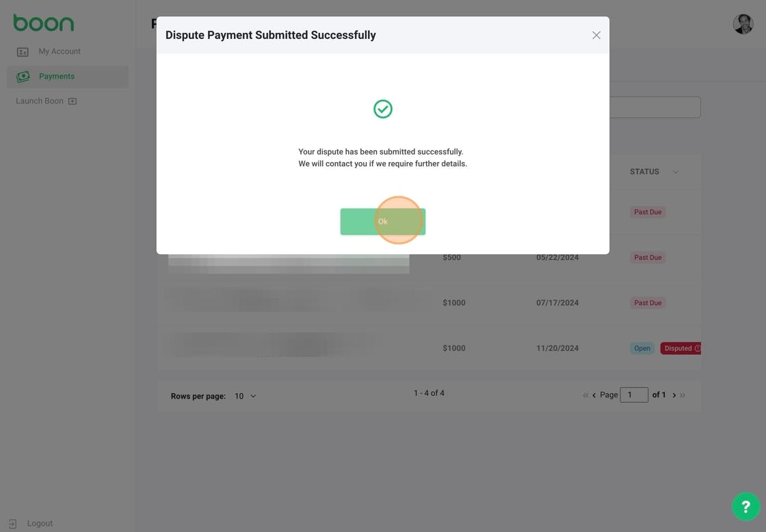Open Rows per page dropdown

pyautogui.click(x=245, y=396)
